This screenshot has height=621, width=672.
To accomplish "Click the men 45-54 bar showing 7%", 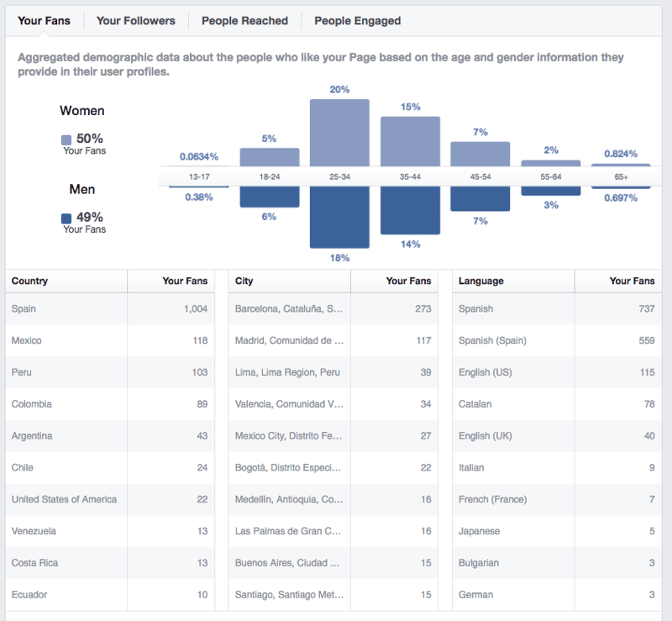I will [x=480, y=199].
